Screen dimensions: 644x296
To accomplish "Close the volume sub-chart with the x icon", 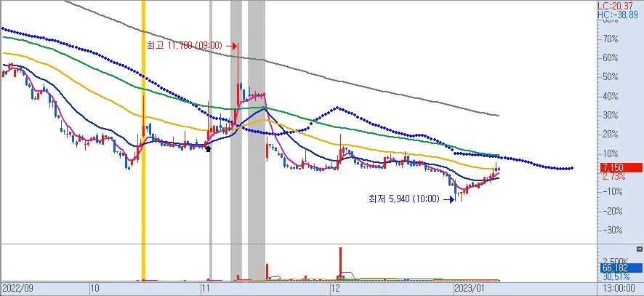I will (640, 249).
